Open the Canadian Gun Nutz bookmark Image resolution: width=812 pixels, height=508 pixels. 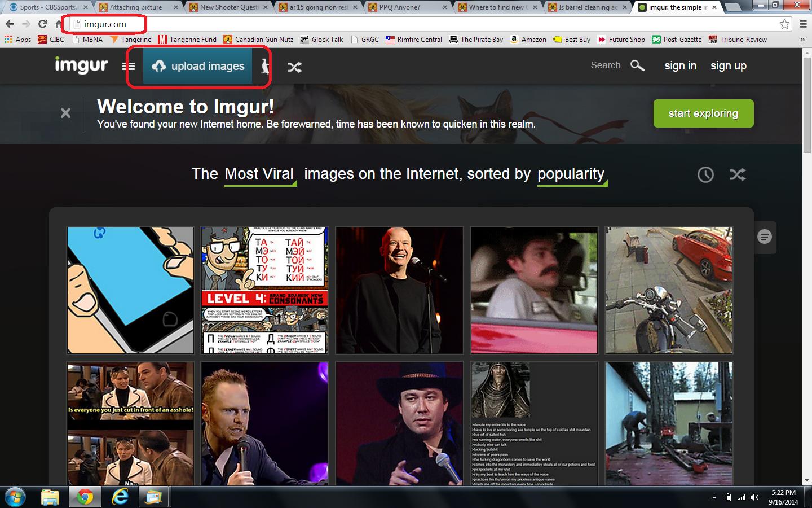(259, 40)
